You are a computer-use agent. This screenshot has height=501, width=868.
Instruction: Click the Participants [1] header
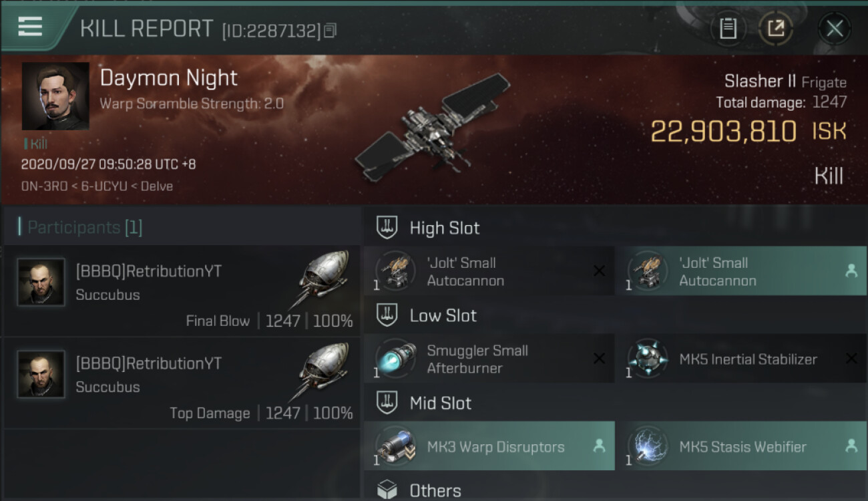click(x=85, y=227)
